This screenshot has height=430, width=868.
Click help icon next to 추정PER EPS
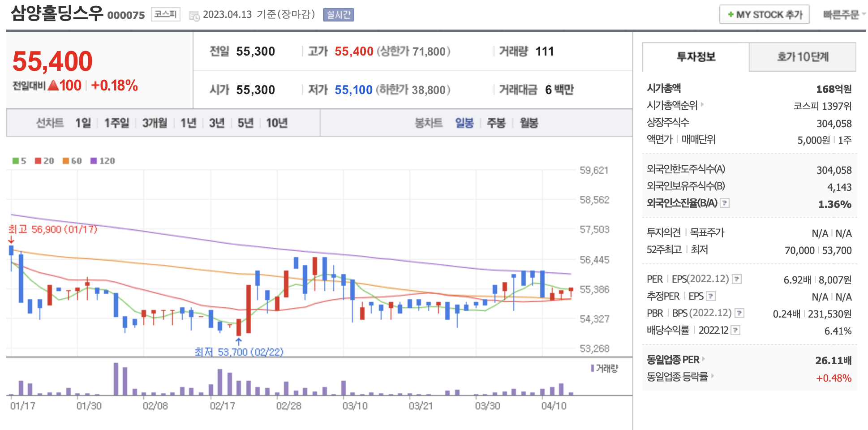point(710,296)
